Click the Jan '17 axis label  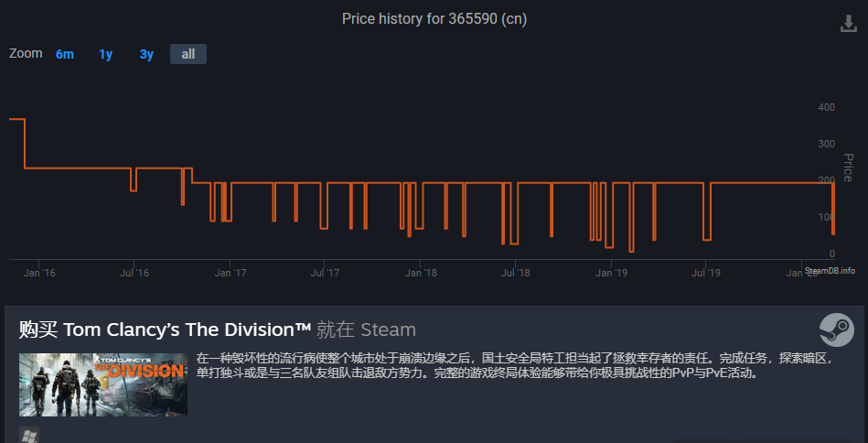(230, 273)
